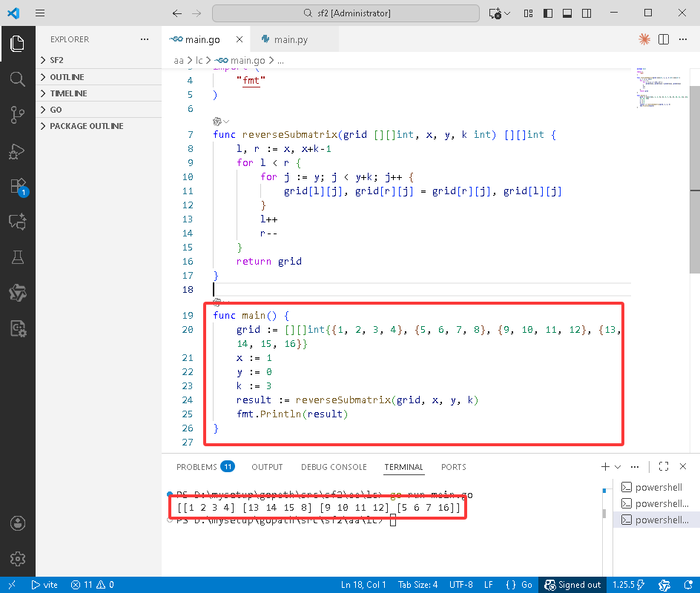Change end of line sequence LF

[x=489, y=585]
